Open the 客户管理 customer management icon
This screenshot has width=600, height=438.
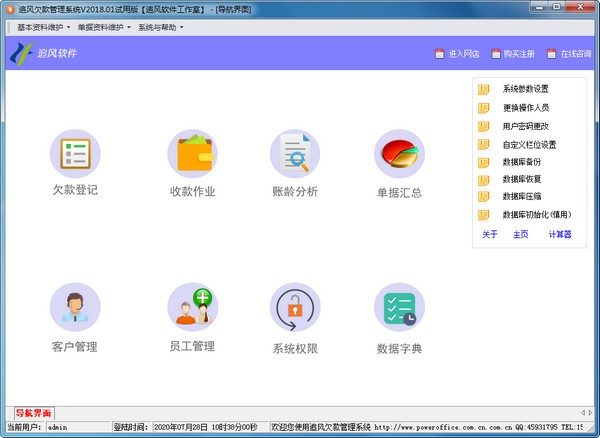[75, 308]
